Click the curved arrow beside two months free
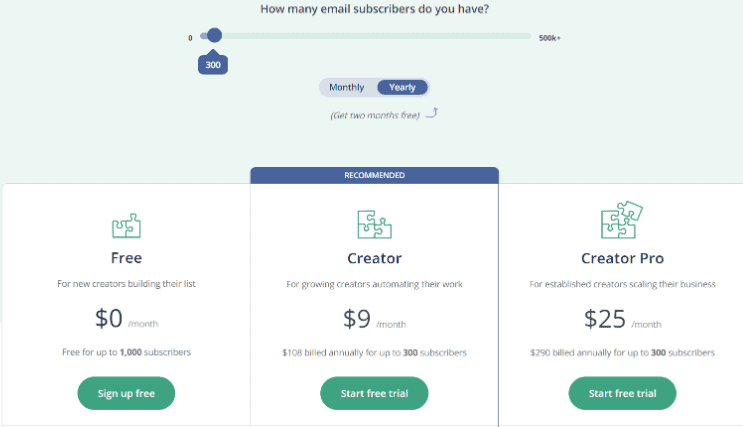 coord(431,113)
